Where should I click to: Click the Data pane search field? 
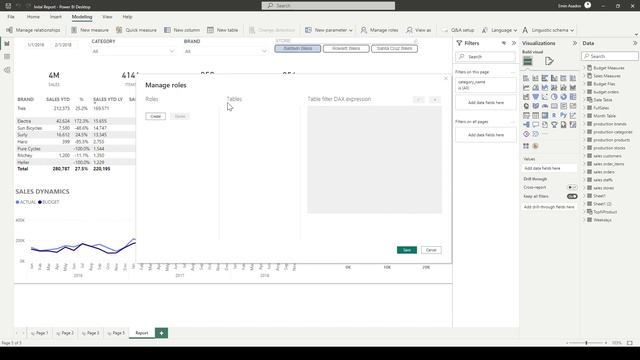[610, 56]
